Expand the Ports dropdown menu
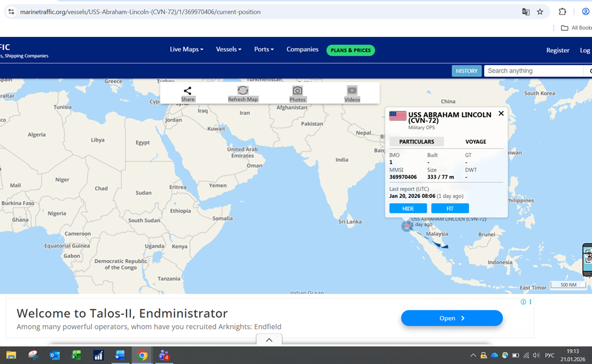The width and height of the screenshot is (592, 364). point(264,49)
